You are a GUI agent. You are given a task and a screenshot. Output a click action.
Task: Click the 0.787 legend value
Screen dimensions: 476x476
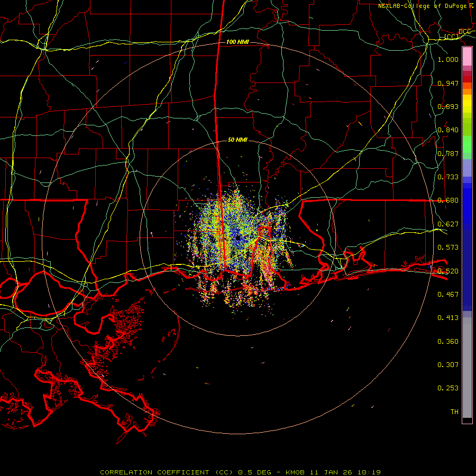pos(448,153)
